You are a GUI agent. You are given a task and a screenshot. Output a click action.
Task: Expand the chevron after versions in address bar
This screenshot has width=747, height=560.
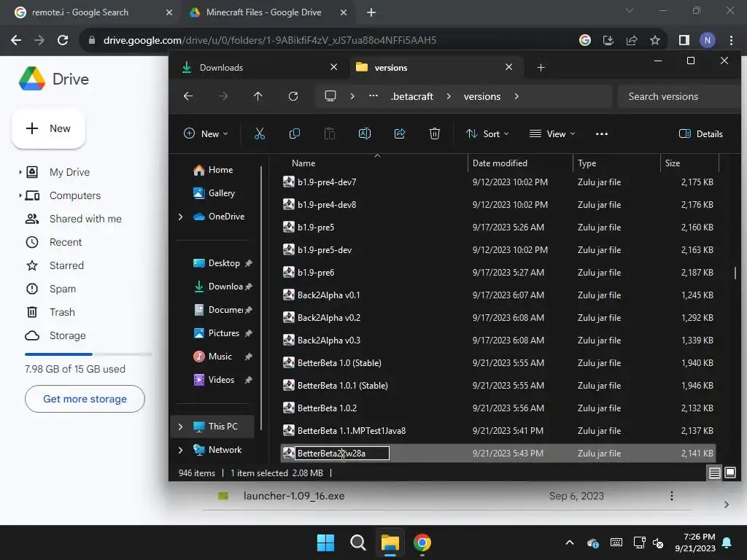tap(516, 96)
